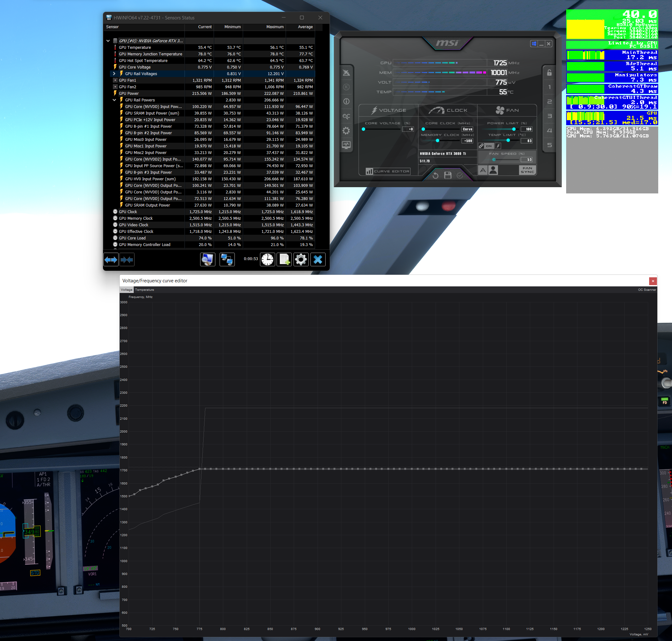Click the Memory Clock +500 value field
The height and width of the screenshot is (641, 672).
(467, 141)
